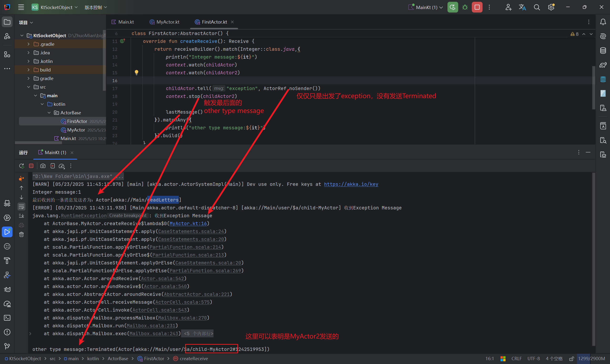Click the RuntimeException class link
This screenshot has height=364, width=610.
[x=84, y=216]
